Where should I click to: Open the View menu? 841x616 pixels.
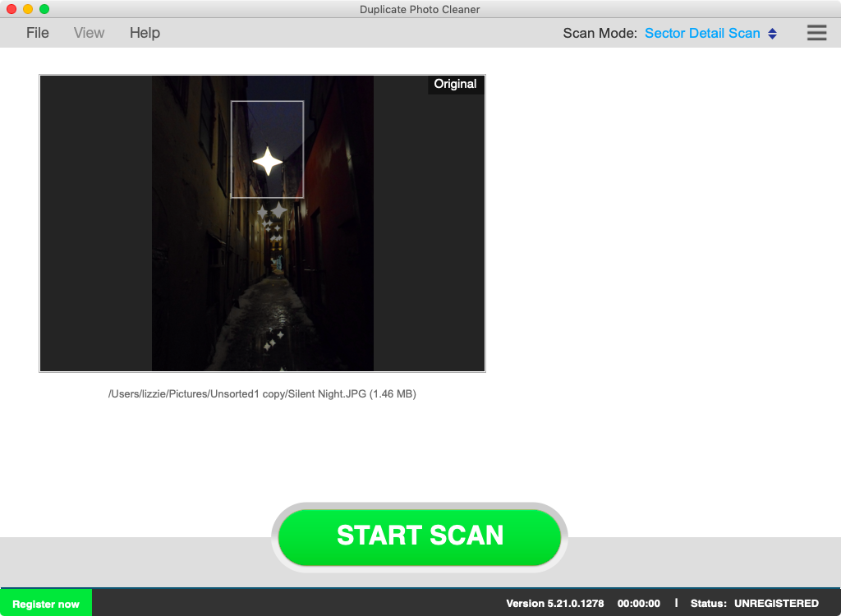tap(89, 33)
